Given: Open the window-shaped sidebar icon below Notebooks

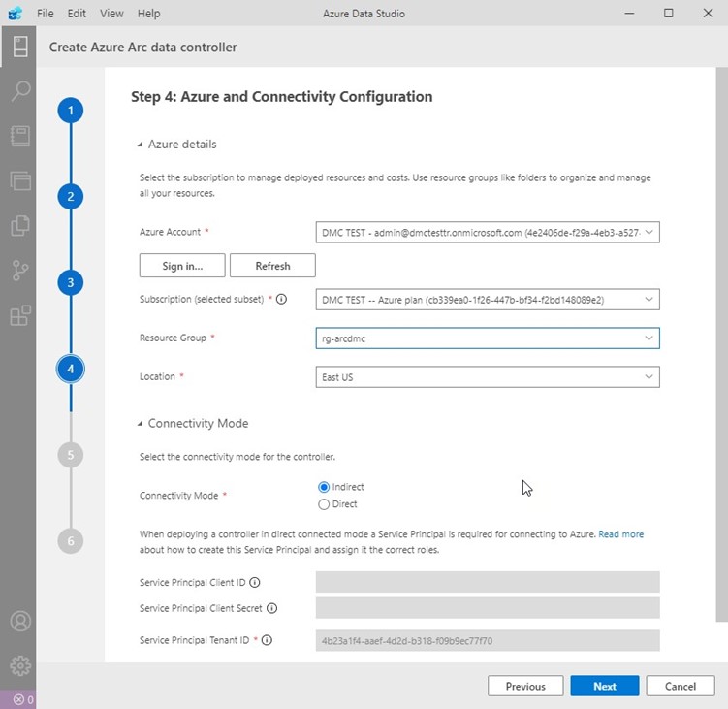Looking at the screenshot, I should [20, 180].
